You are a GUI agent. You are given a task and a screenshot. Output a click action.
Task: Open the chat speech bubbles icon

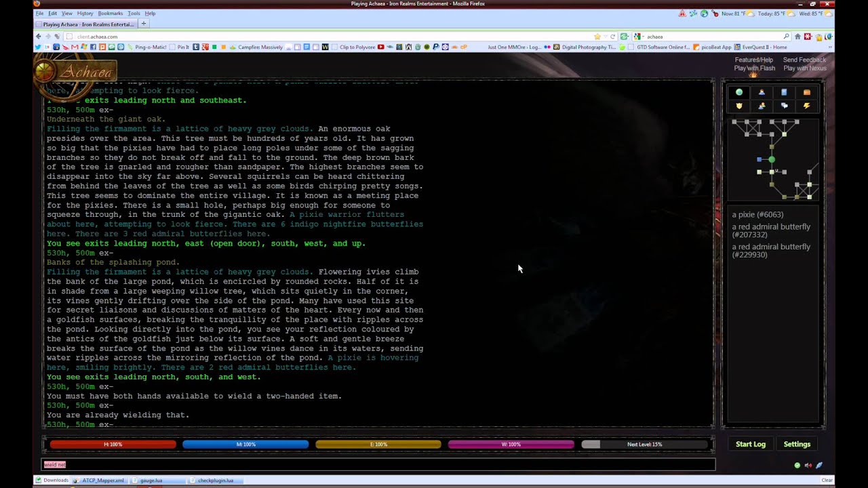[784, 106]
